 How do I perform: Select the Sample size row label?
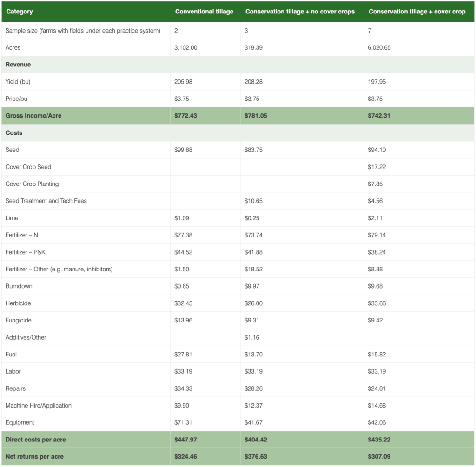coord(83,31)
